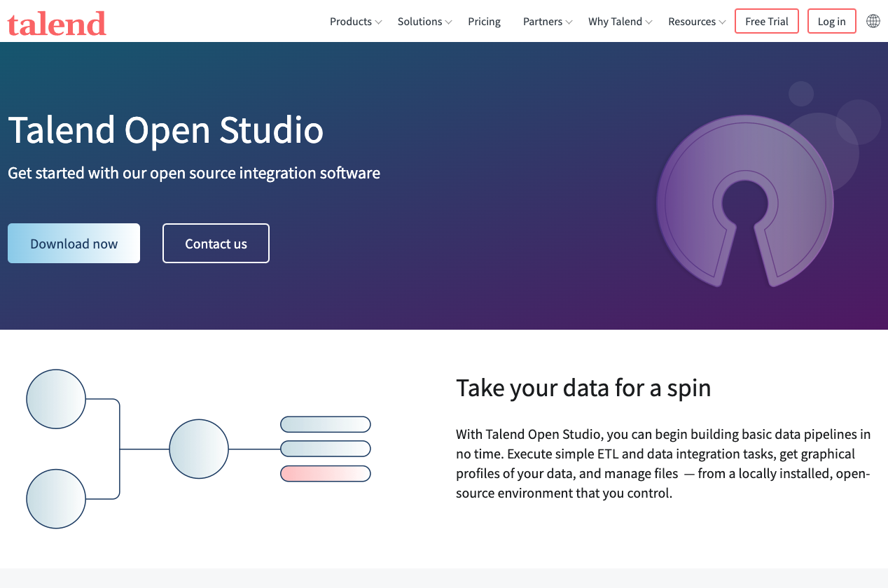Click the 'Take your data for a spin' heading
Screen dimensions: 888x588
click(x=583, y=387)
